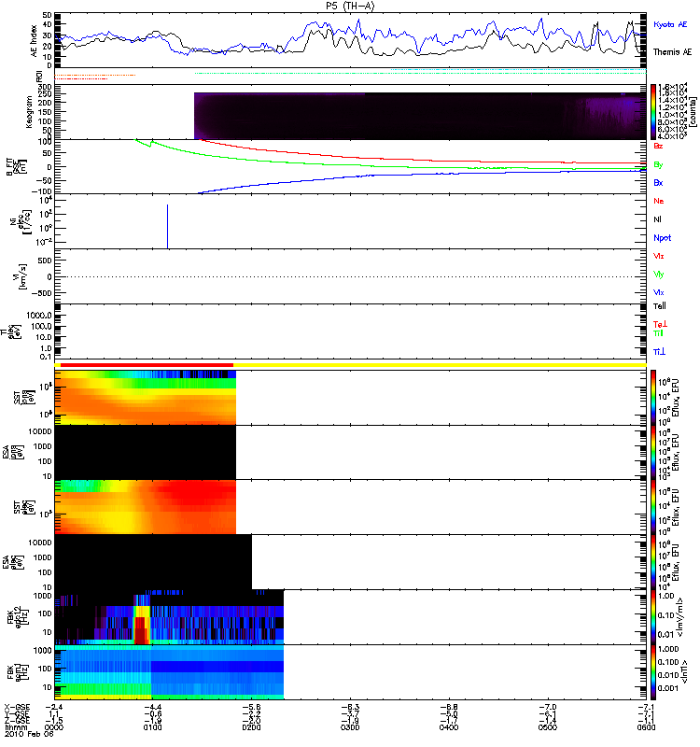The height and width of the screenshot is (747, 700).
Task: Click the purple Keogram image area
Action: point(420,116)
